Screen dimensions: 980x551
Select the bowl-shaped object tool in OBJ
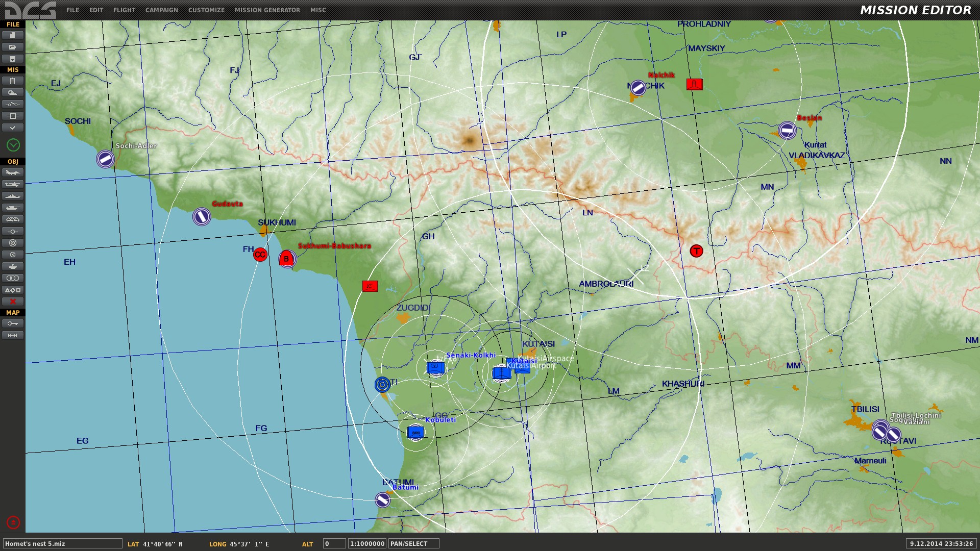click(x=13, y=266)
